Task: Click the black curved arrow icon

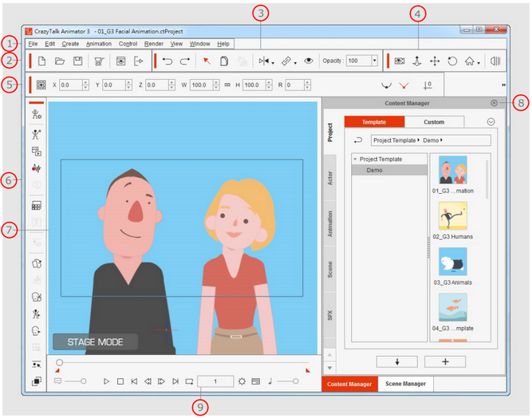Action: click(x=386, y=85)
